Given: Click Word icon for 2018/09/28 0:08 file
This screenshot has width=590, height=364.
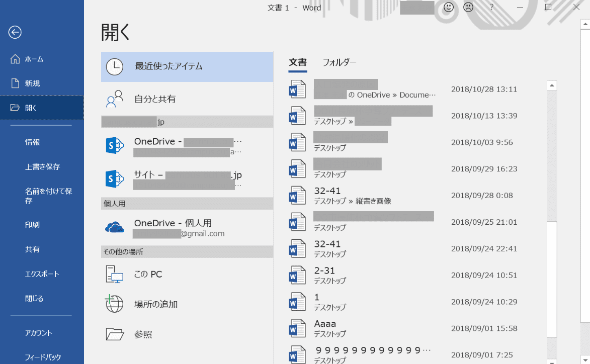Looking at the screenshot, I should (x=297, y=196).
